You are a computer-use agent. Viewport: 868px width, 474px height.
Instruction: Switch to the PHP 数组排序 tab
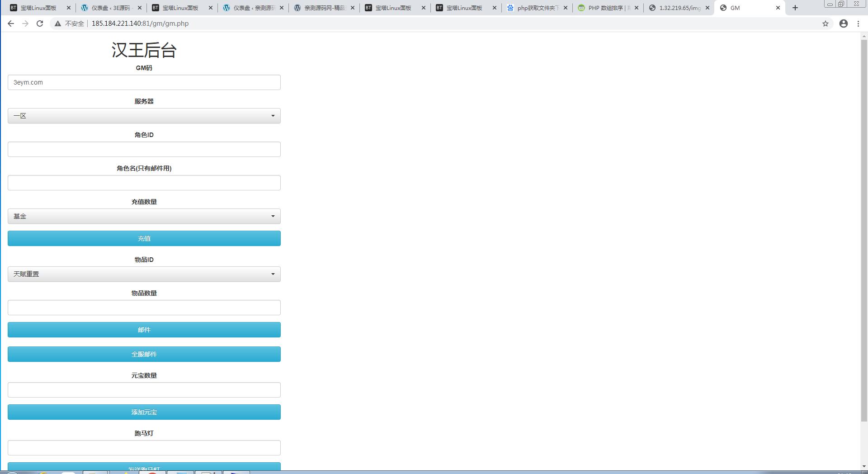point(608,8)
